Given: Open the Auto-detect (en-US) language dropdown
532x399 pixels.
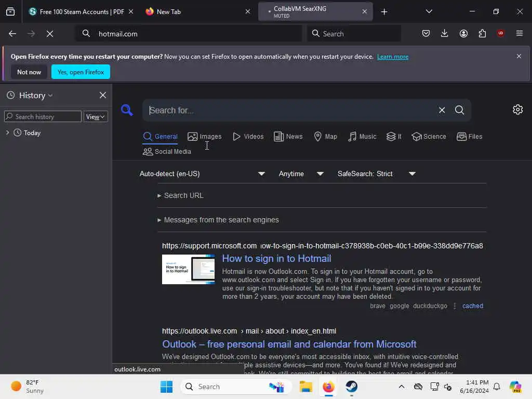Looking at the screenshot, I should [x=202, y=174].
